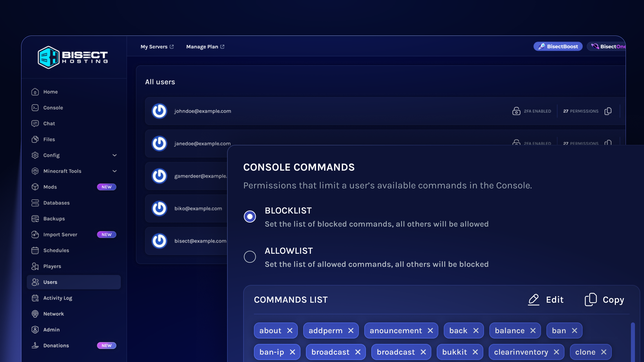
Task: Remove the 'anouncement' command tag
Action: (x=430, y=331)
